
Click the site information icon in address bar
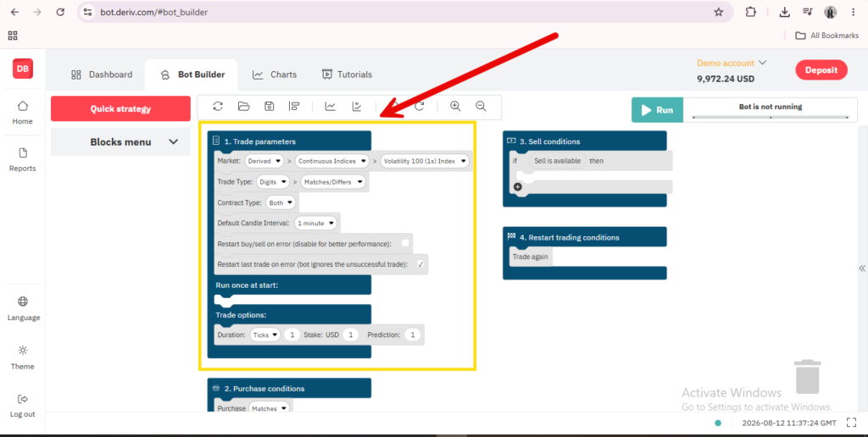point(88,12)
